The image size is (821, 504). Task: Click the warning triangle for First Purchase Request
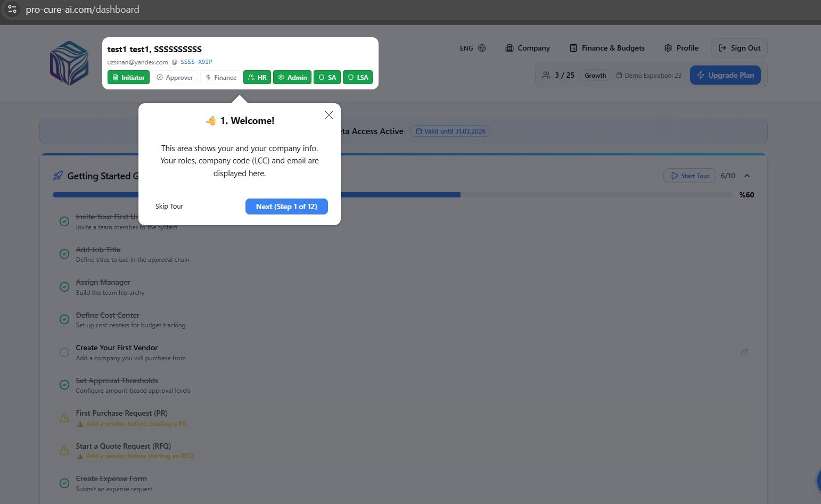pyautogui.click(x=64, y=418)
